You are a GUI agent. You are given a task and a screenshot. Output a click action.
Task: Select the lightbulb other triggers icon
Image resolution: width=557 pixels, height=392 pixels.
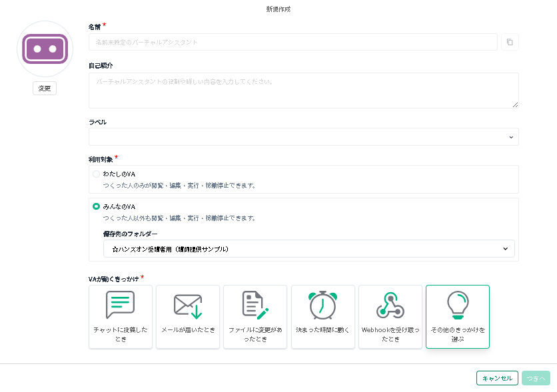pyautogui.click(x=457, y=305)
